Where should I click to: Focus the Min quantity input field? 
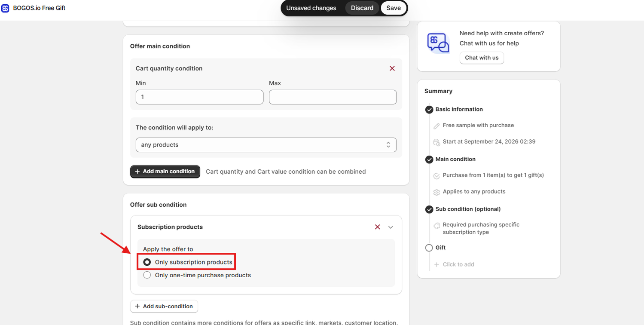[199, 97]
